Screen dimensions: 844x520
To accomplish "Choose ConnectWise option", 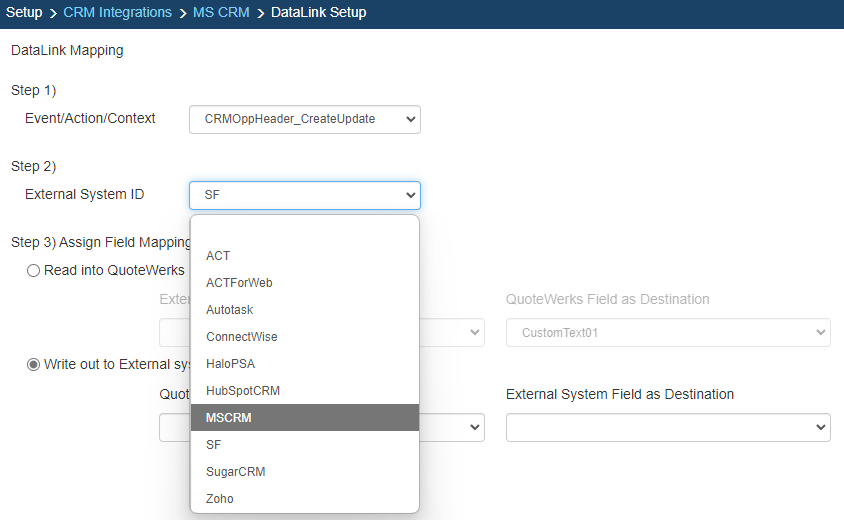I will pos(304,337).
